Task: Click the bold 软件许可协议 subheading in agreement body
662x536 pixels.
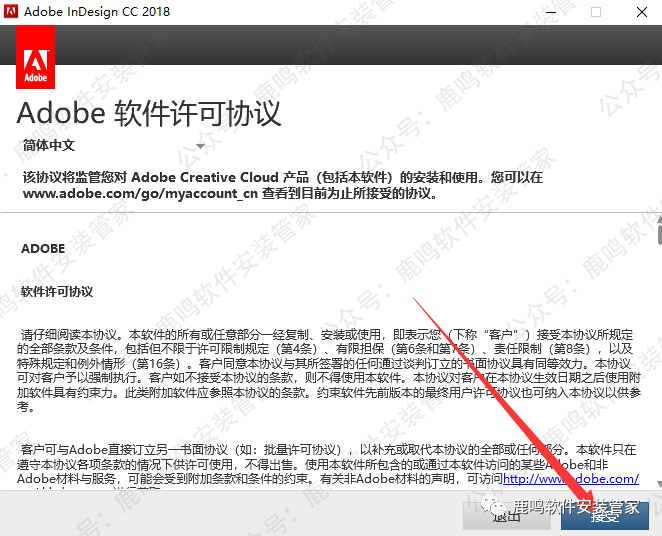Action: coord(57,292)
